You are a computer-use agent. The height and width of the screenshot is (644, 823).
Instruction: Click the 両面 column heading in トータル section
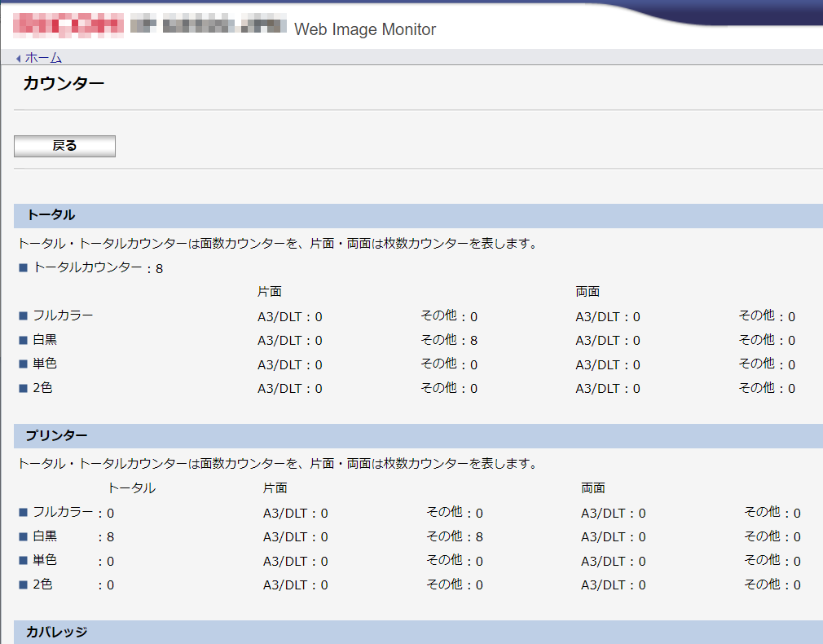point(588,291)
